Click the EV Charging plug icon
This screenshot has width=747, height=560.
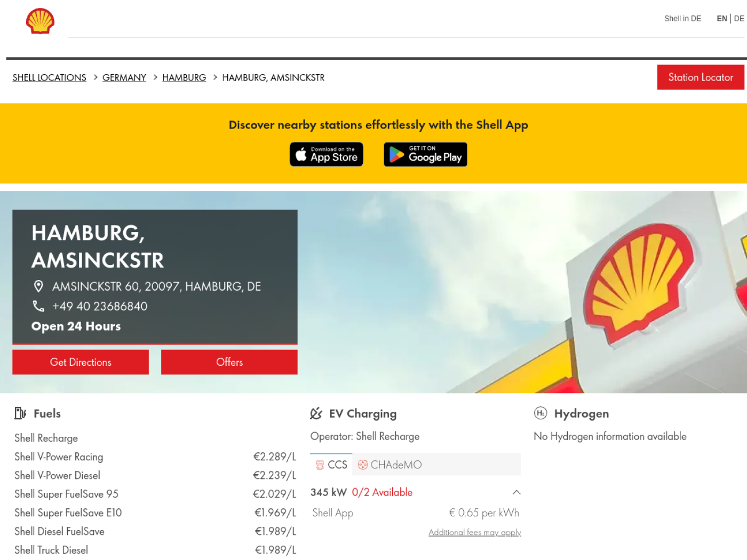[x=316, y=413]
